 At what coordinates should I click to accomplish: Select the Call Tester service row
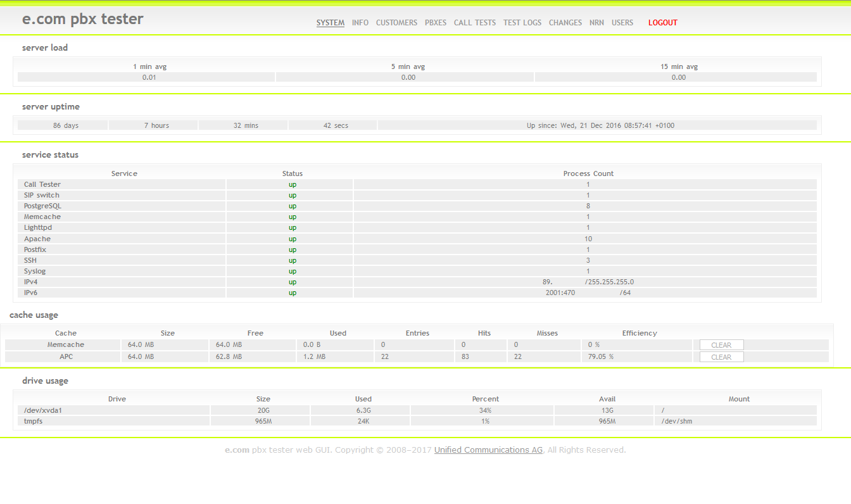(417, 184)
